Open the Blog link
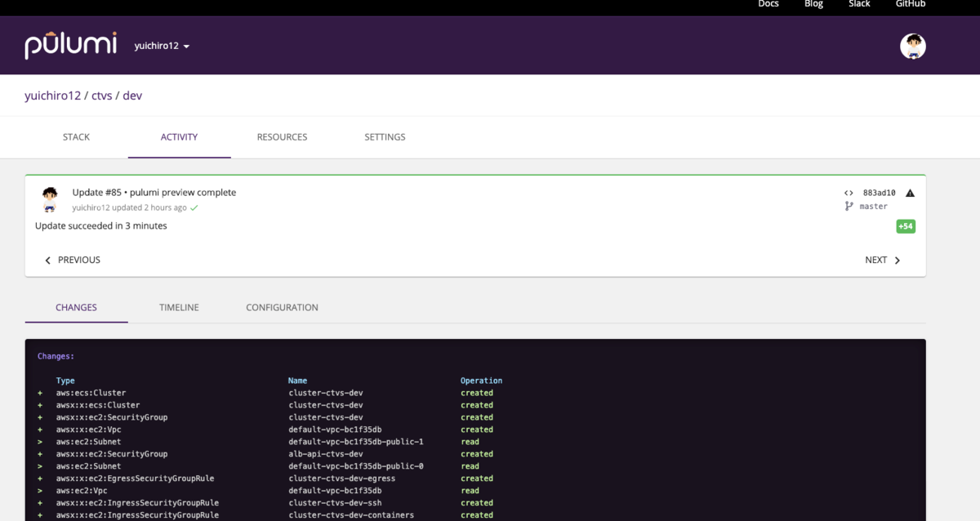 (x=813, y=4)
